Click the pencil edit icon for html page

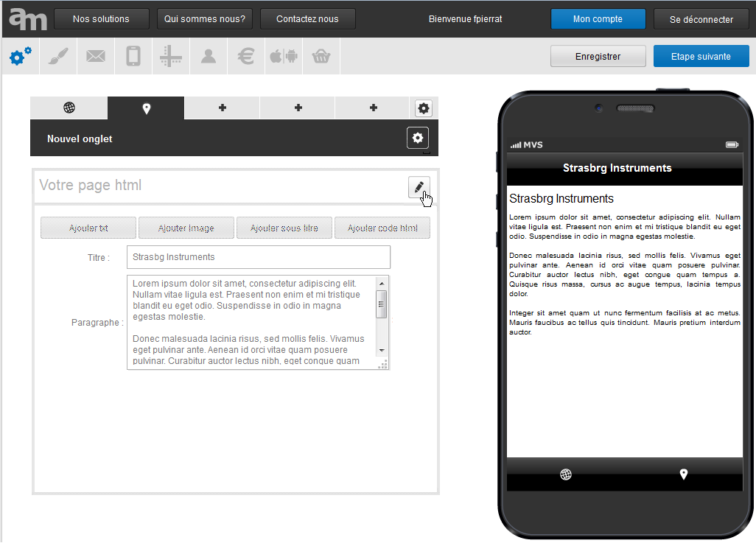[419, 187]
